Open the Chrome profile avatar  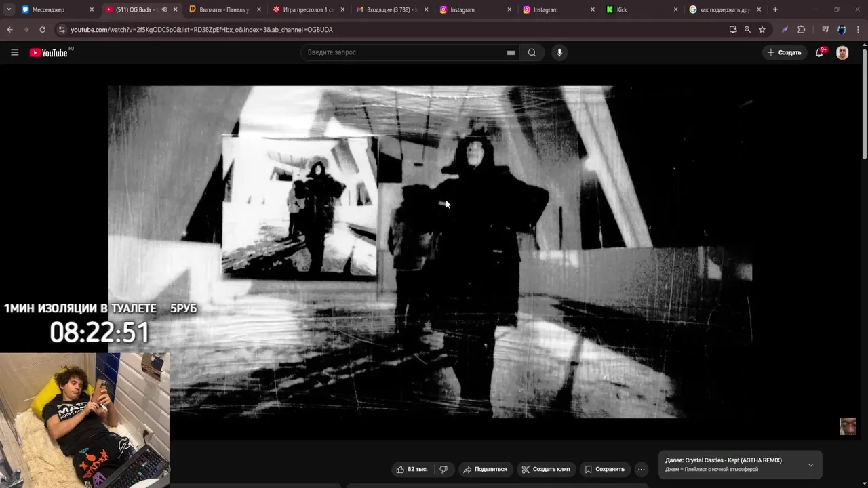[842, 30]
